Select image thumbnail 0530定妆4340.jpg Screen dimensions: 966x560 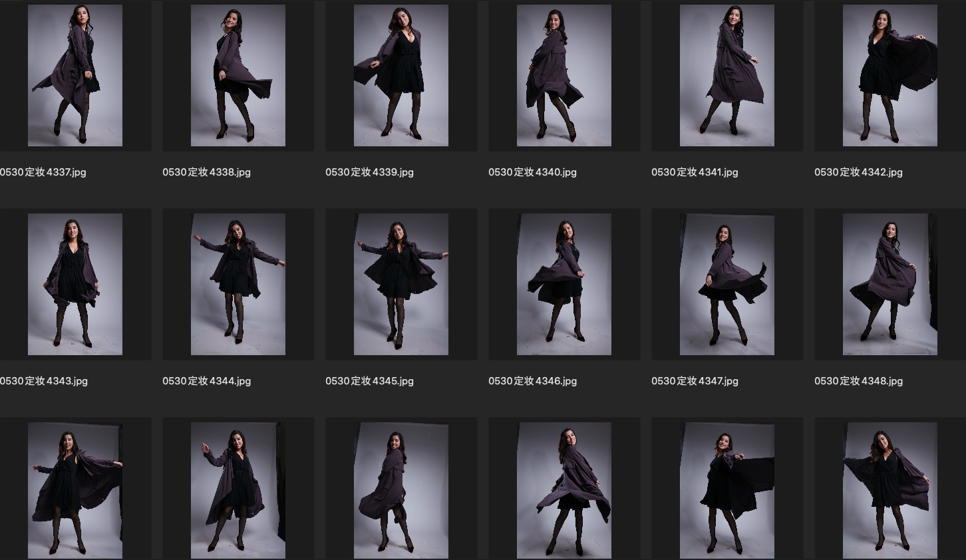564,76
